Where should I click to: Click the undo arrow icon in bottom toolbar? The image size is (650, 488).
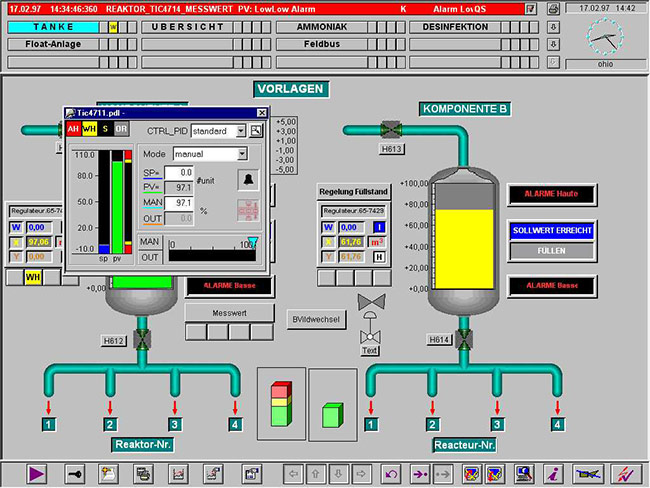point(391,472)
